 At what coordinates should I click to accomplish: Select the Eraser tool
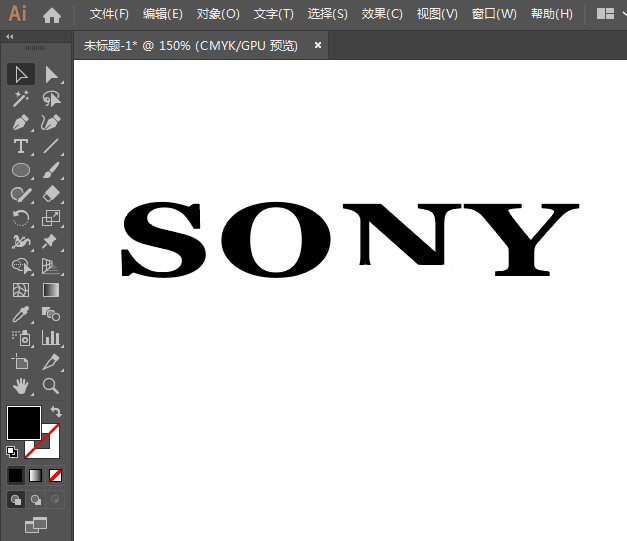(x=51, y=194)
